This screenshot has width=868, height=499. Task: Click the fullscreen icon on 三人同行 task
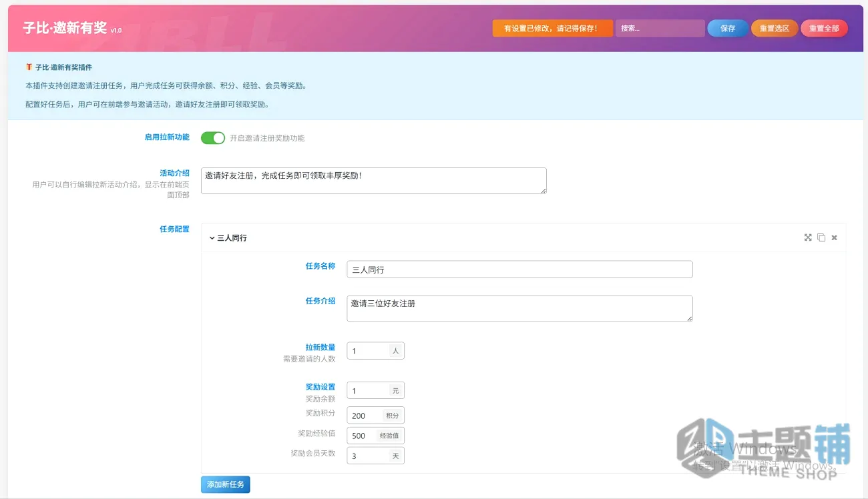pos(808,237)
